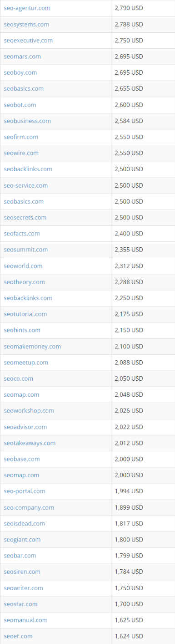This screenshot has width=175, height=644.
Task: Click the seoworkshop.com link
Action: 29,410
